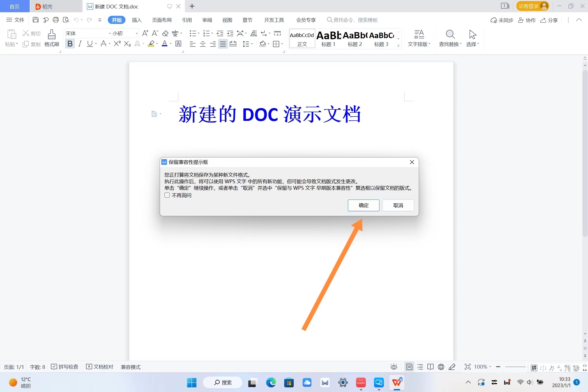This screenshot has width=588, height=392.
Task: Switch to web layout view icon
Action: (441, 367)
